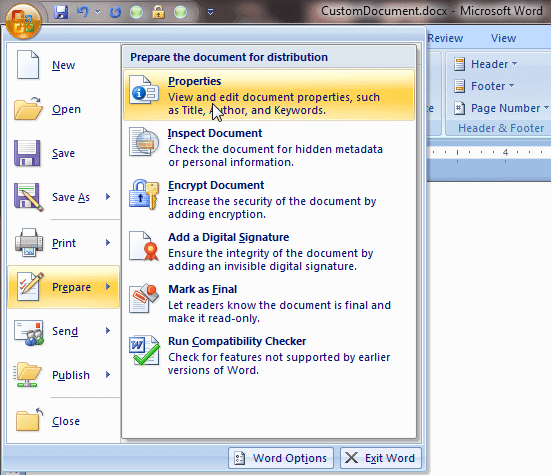The width and height of the screenshot is (552, 476).
Task: Expand the Send submenu arrow
Action: (x=108, y=331)
